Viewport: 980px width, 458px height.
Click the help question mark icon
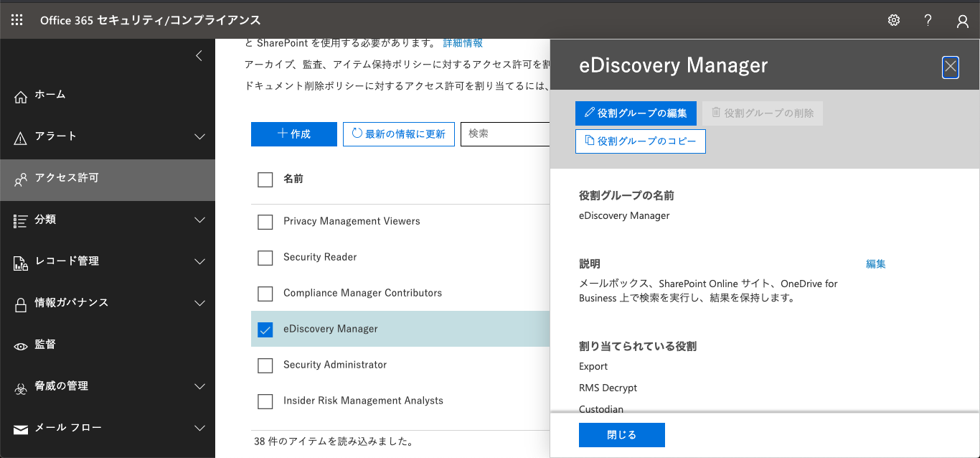pos(928,20)
